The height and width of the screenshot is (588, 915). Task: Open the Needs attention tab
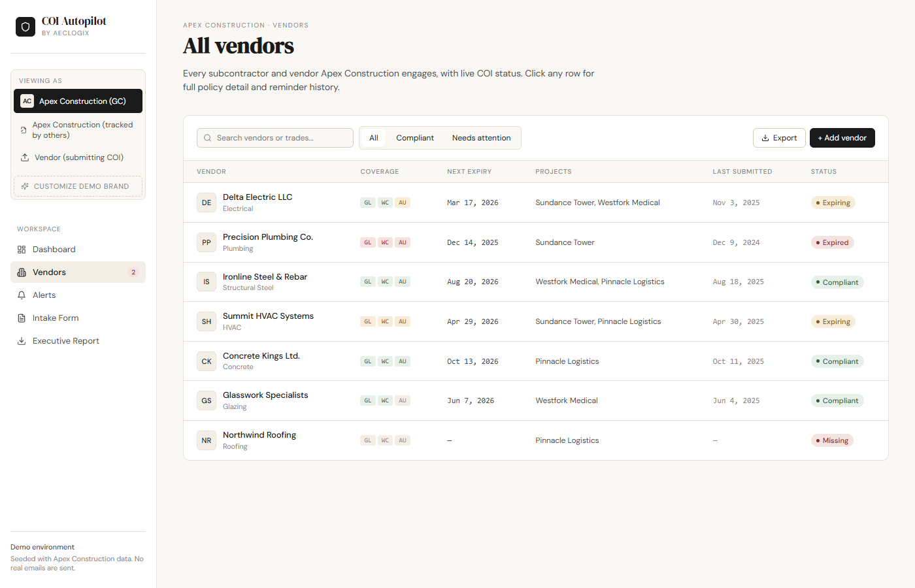click(481, 138)
